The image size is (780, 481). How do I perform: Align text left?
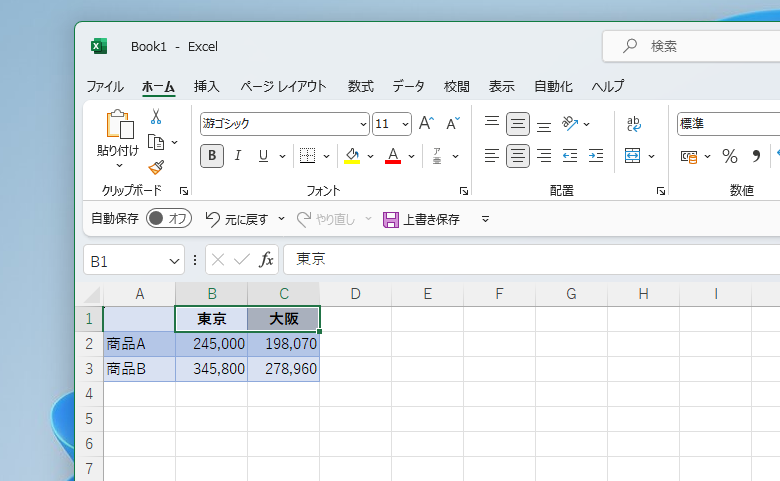tap(491, 156)
